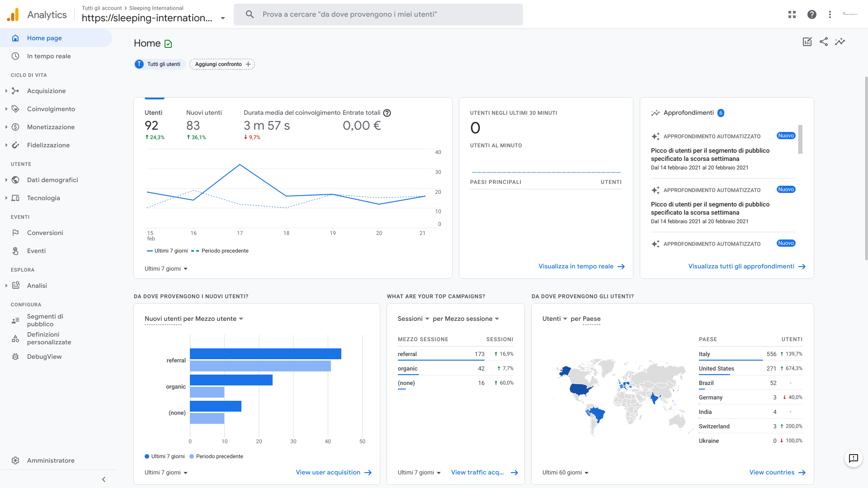Click the referral dark blue bar

[x=265, y=354]
